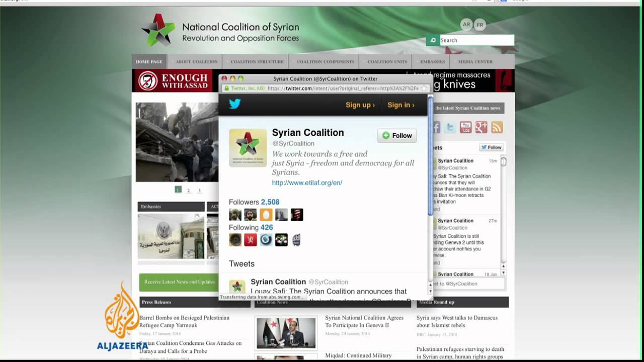Click the Sign in arrow link

pos(401,105)
